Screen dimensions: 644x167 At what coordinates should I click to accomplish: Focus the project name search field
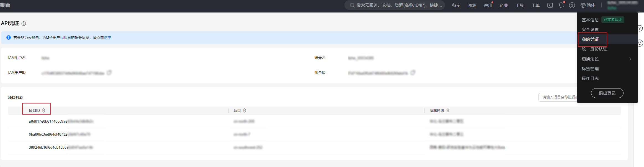click(558, 97)
